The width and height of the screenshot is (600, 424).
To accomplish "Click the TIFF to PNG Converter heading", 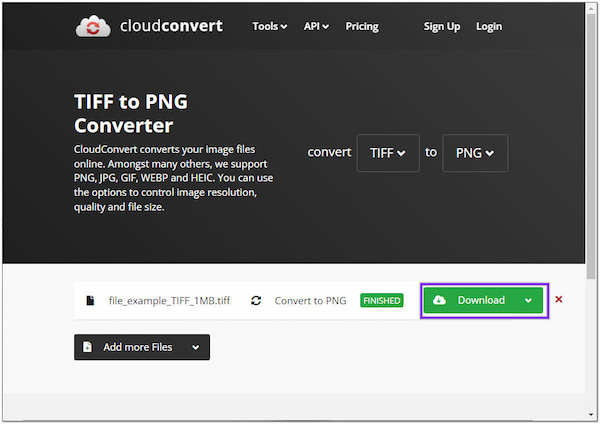I will pyautogui.click(x=131, y=114).
